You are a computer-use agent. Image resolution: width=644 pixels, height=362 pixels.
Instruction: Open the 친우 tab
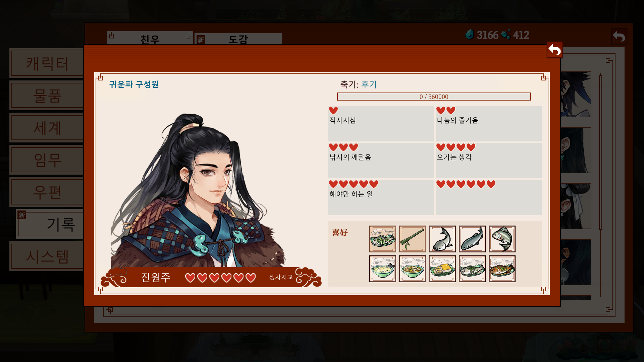click(150, 38)
